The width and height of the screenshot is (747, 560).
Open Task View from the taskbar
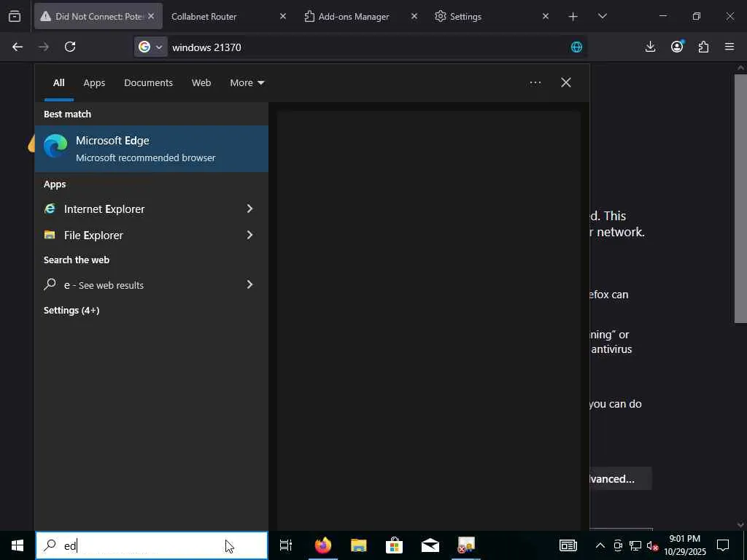coord(286,545)
